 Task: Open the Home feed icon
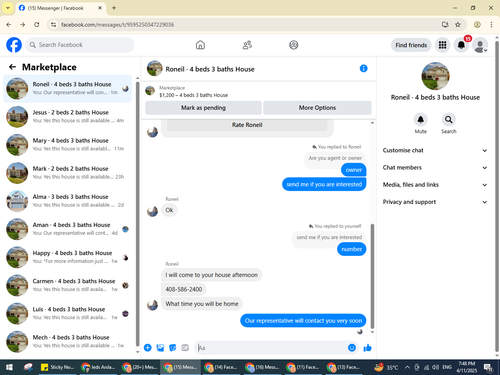point(200,45)
